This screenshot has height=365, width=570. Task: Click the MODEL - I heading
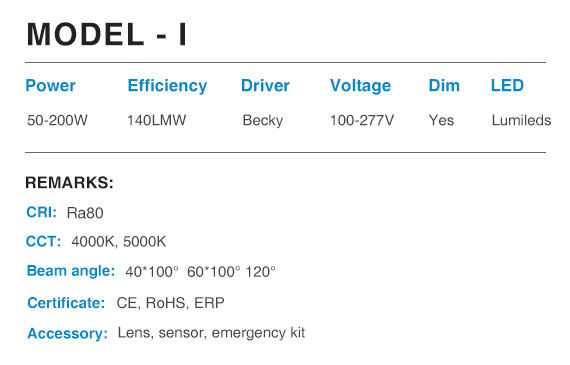[107, 35]
